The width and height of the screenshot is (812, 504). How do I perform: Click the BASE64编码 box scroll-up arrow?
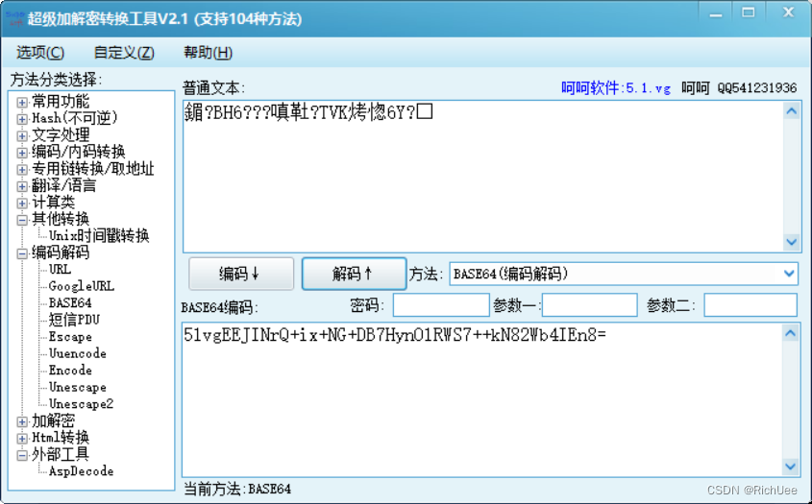790,333
